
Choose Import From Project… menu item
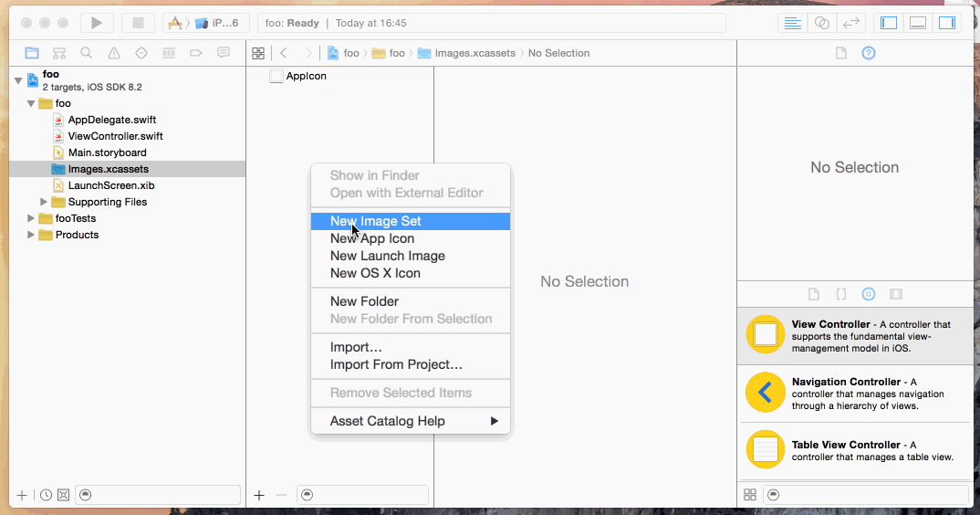(411, 365)
